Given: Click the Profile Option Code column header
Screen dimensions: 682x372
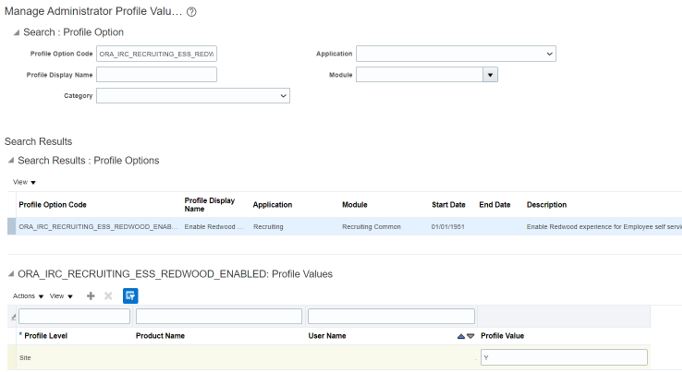Looking at the screenshot, I should click(53, 204).
